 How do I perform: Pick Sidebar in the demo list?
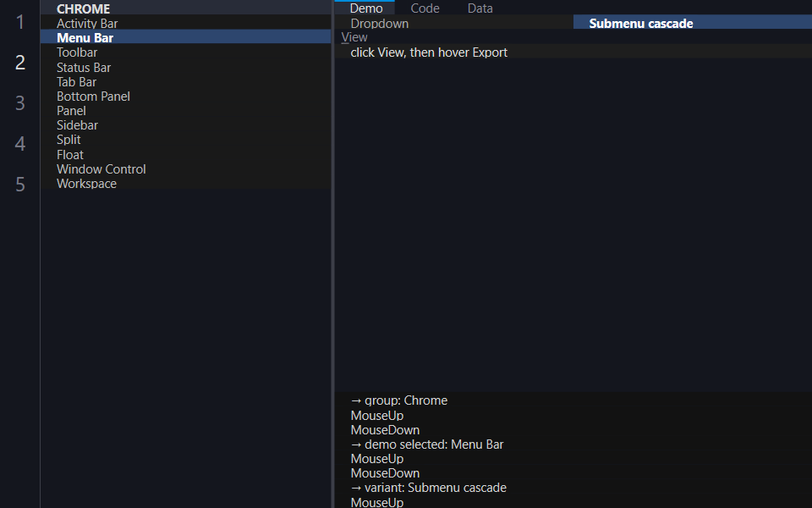click(185, 125)
